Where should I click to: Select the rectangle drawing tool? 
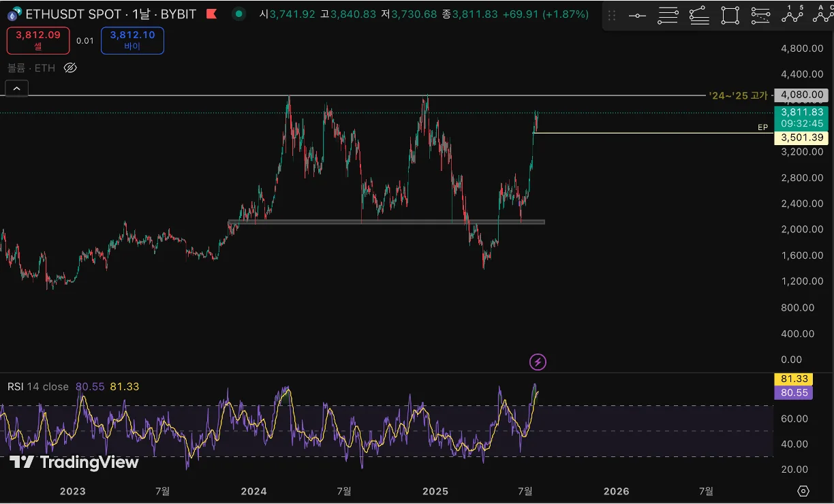click(730, 15)
